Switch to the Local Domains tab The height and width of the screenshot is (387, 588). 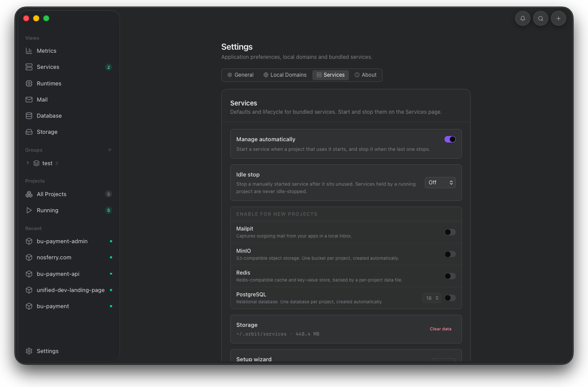coord(285,75)
